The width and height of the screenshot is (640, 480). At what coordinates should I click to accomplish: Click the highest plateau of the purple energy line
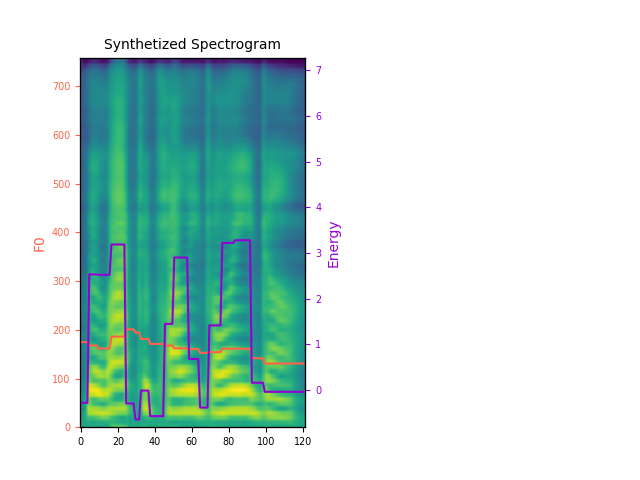click(241, 240)
